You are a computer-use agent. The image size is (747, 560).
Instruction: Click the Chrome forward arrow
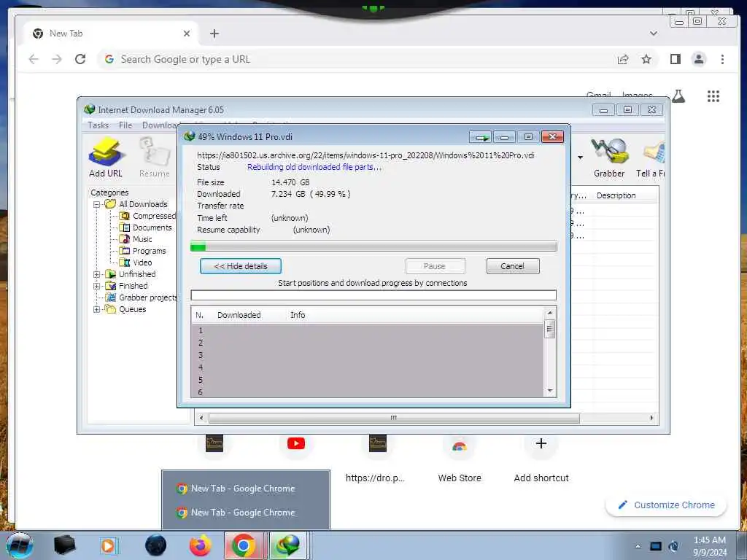(57, 59)
